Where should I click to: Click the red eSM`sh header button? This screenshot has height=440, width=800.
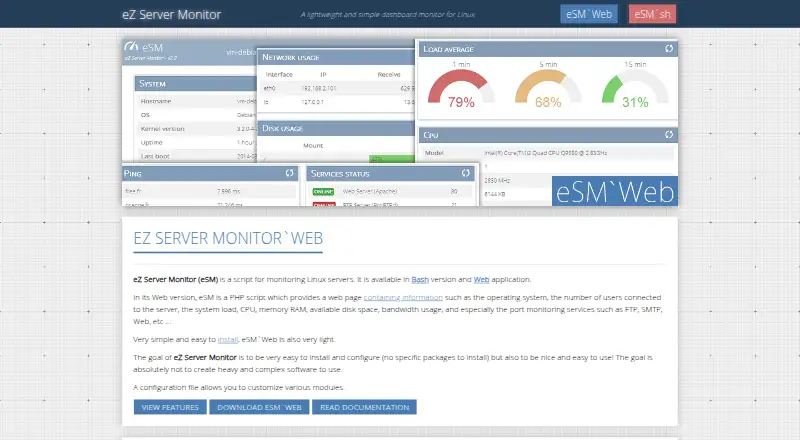652,14
